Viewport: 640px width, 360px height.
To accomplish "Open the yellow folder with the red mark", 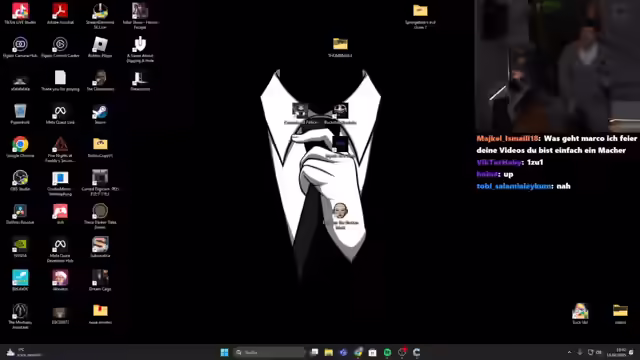I will (100, 314).
